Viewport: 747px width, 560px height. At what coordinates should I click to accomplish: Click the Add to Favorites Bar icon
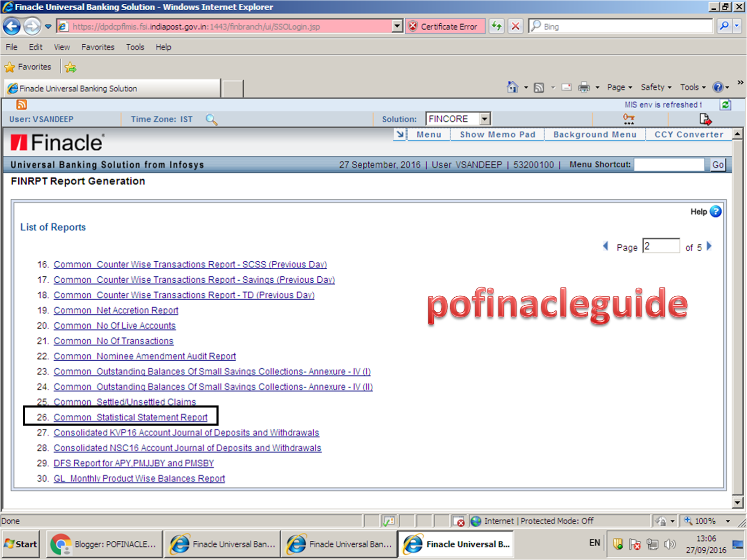70,67
